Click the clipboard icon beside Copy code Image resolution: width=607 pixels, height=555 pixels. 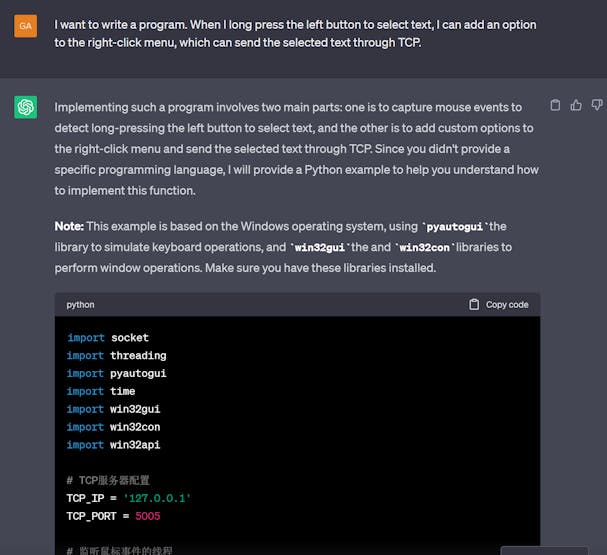[474, 304]
